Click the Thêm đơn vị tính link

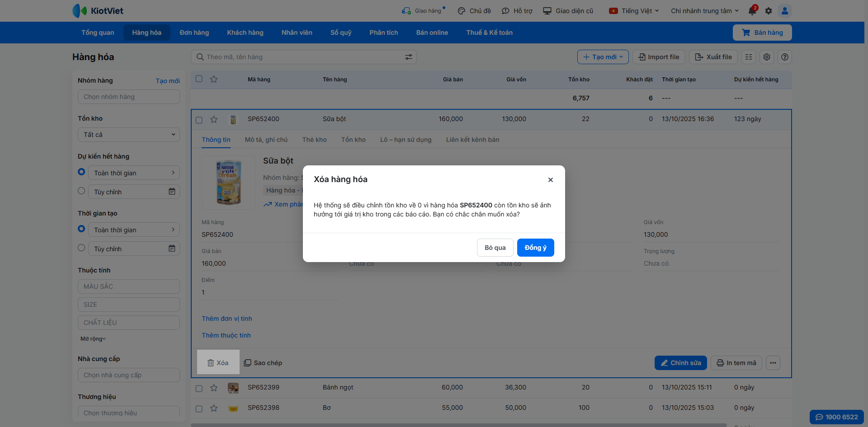[227, 319]
